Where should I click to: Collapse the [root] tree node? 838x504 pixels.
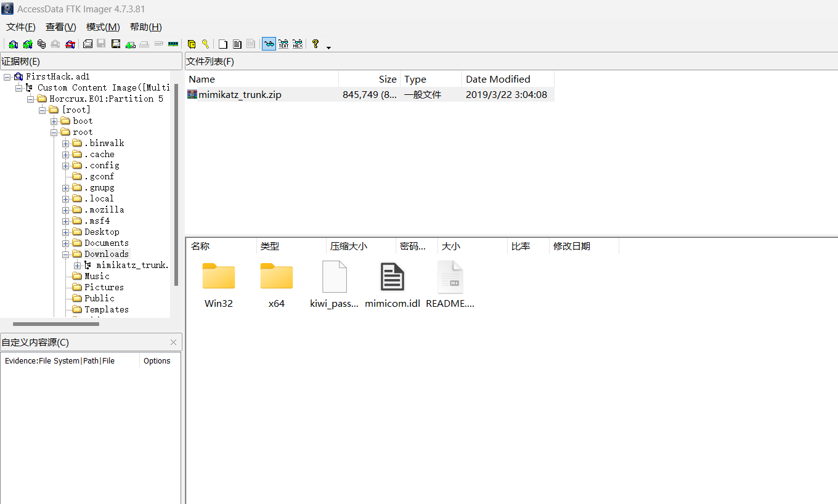[x=42, y=110]
